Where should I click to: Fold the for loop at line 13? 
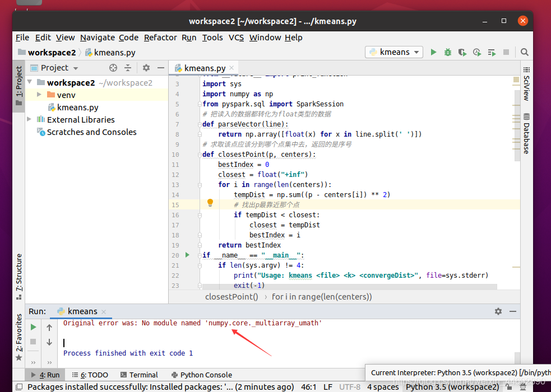200,185
